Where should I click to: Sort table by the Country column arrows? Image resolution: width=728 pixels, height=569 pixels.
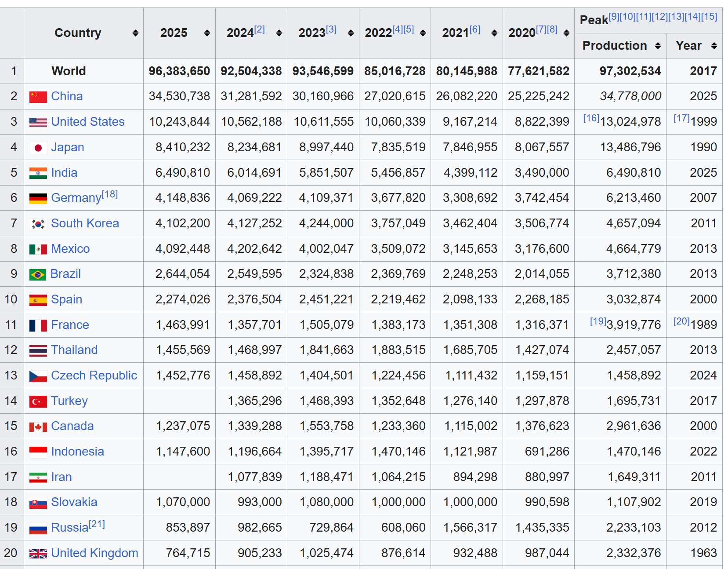tap(135, 33)
